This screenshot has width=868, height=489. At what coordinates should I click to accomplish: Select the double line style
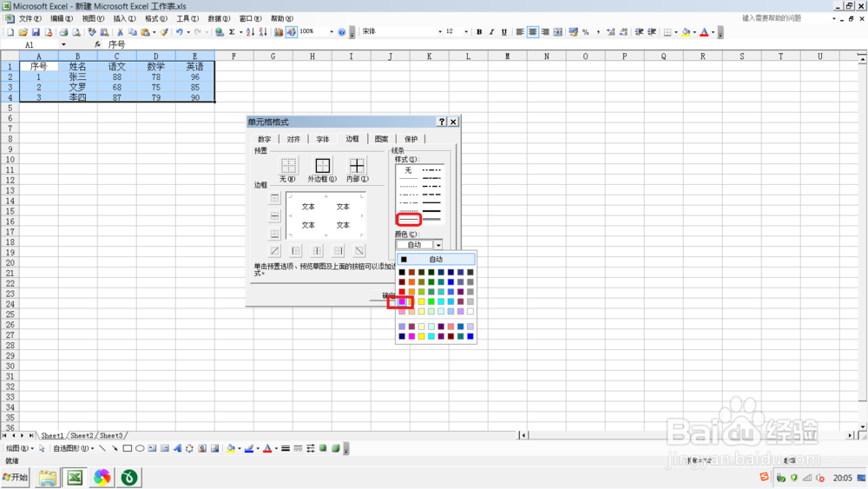click(x=409, y=219)
